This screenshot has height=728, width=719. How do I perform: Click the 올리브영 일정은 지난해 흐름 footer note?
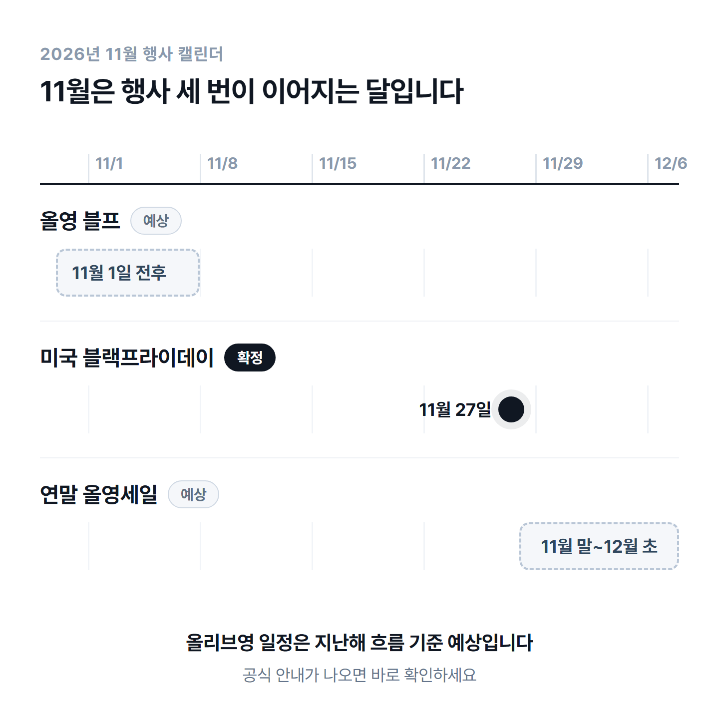(x=359, y=642)
